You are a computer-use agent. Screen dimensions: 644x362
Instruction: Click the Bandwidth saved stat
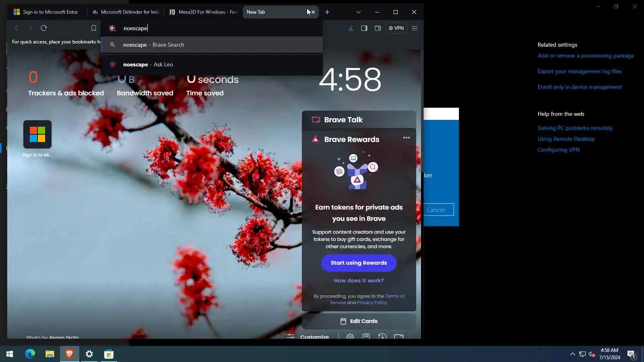[145, 85]
